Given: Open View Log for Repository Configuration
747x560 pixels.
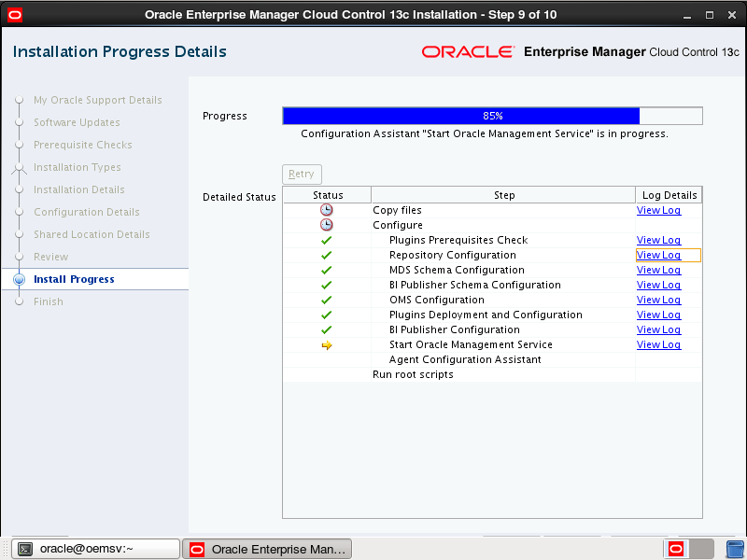Looking at the screenshot, I should (658, 255).
